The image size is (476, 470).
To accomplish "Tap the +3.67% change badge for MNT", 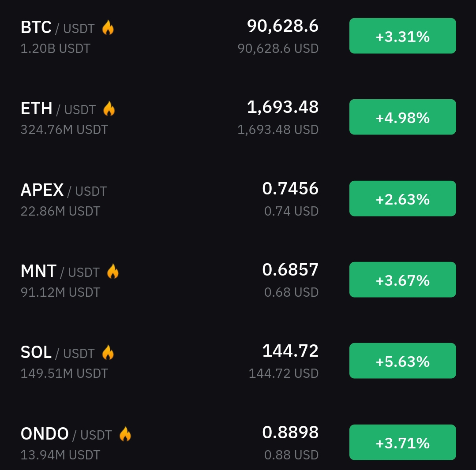I will (x=402, y=280).
